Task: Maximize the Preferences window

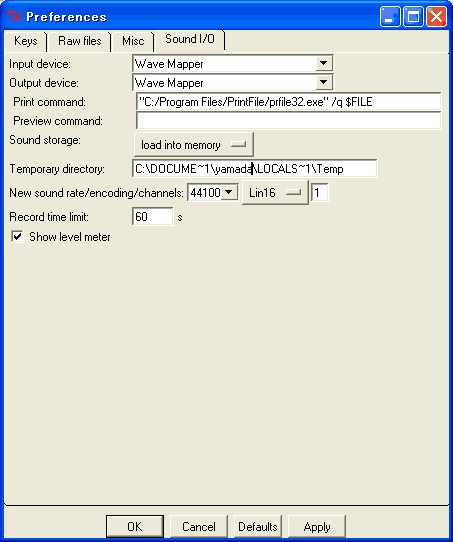Action: click(x=413, y=16)
